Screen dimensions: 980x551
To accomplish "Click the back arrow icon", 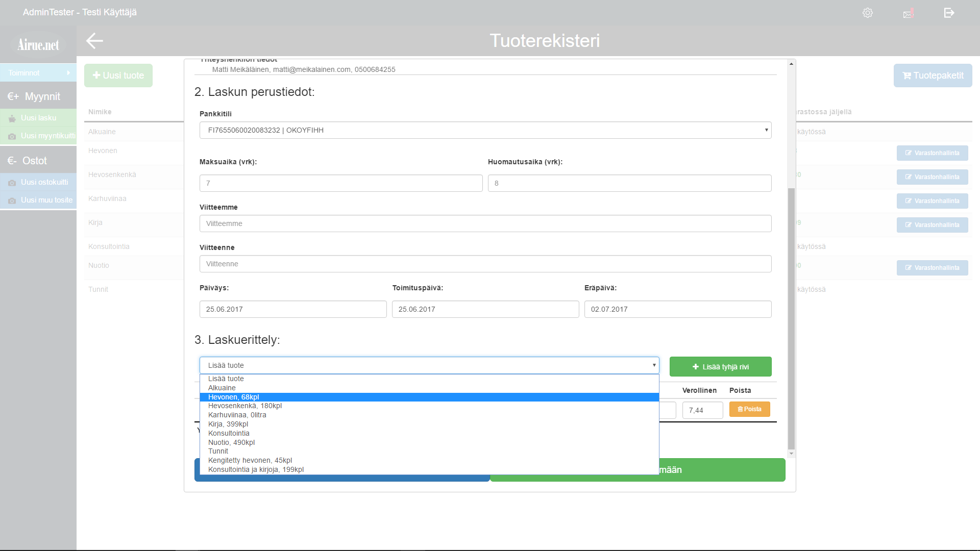I will pyautogui.click(x=95, y=41).
